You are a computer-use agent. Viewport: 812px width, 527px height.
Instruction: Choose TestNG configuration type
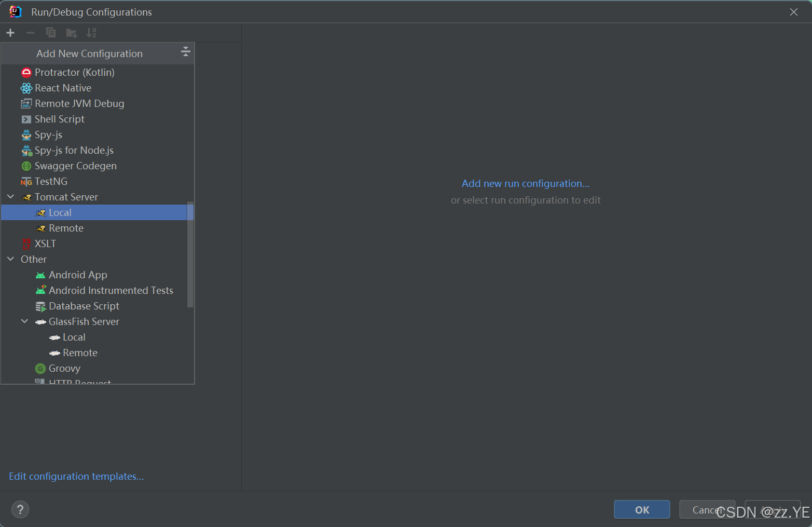51,181
